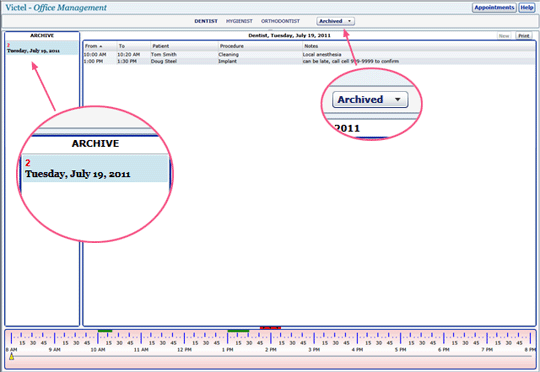Click the 6 PM label on timeline
The image size is (540, 372).
pos(444,350)
